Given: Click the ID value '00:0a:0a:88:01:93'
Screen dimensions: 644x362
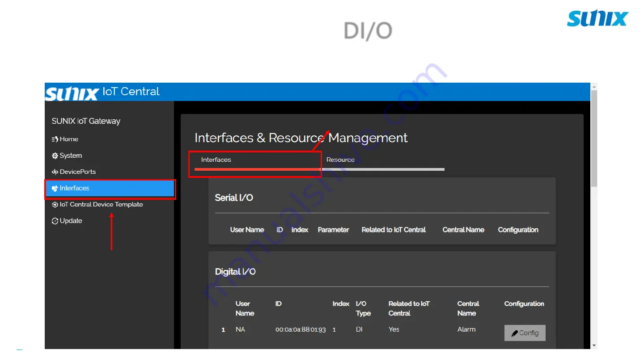Looking at the screenshot, I should pos(301,329).
